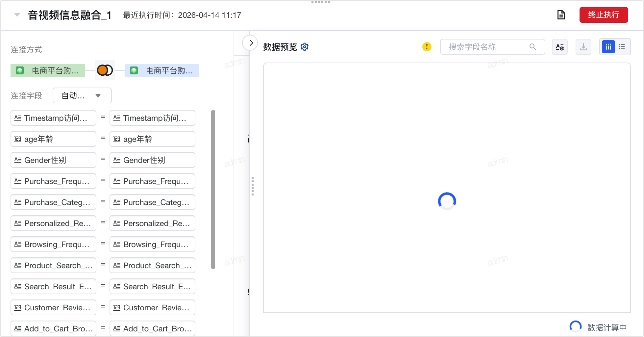The width and height of the screenshot is (644, 337).
Task: Open 数据预览 settings gear icon
Action: pyautogui.click(x=305, y=47)
